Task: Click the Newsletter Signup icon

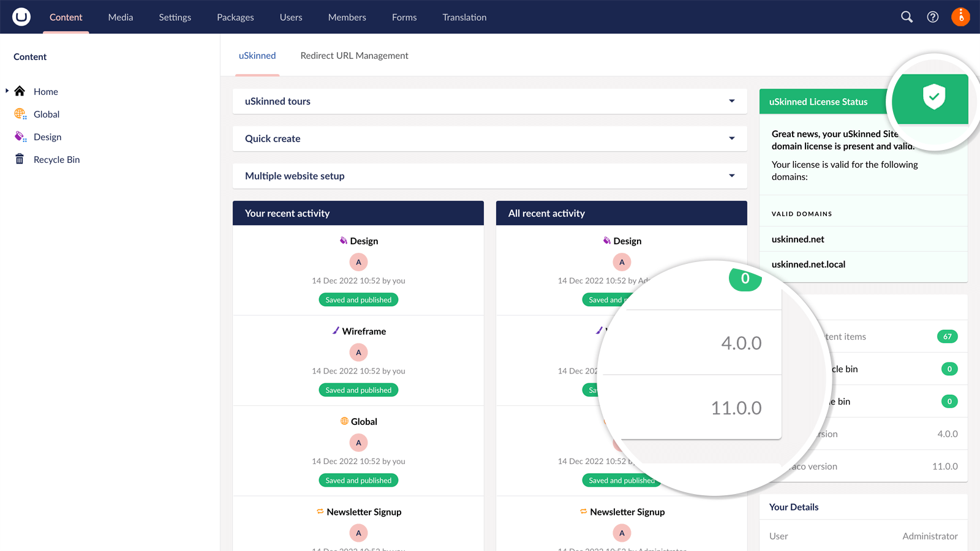Action: (x=319, y=511)
